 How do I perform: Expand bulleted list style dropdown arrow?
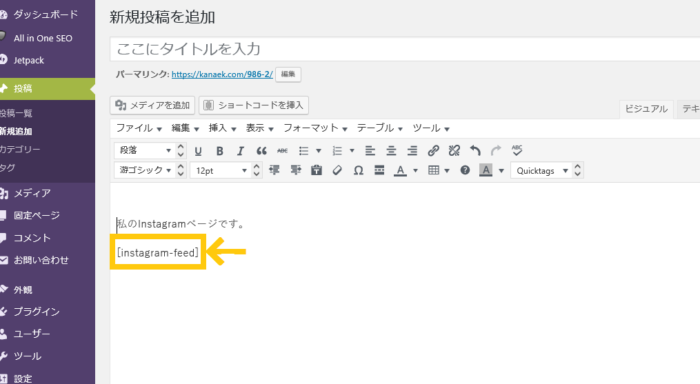point(318,151)
